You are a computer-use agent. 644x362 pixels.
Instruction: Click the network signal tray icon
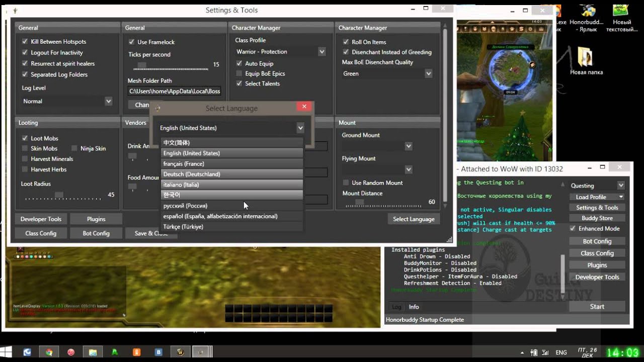pyautogui.click(x=546, y=352)
